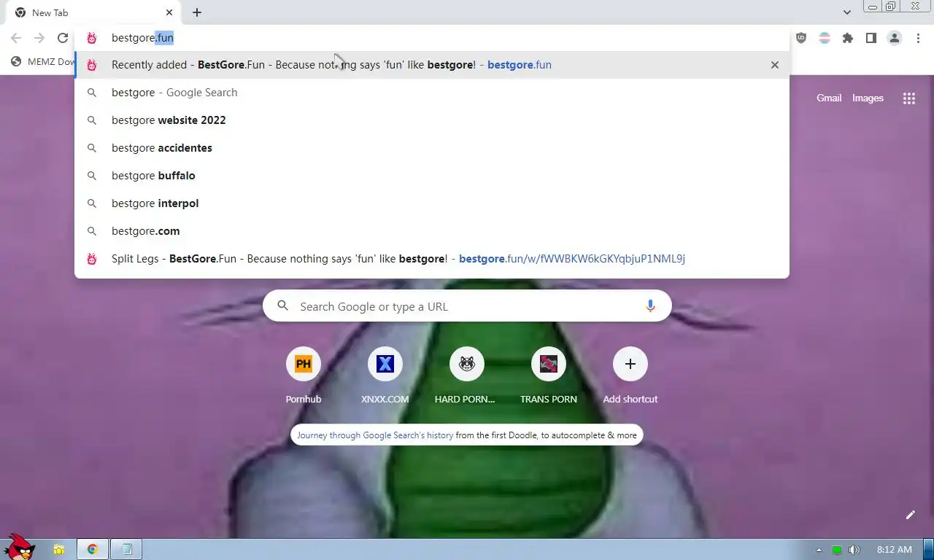This screenshot has width=934, height=560.
Task: Open the Google apps grid
Action: 909,98
